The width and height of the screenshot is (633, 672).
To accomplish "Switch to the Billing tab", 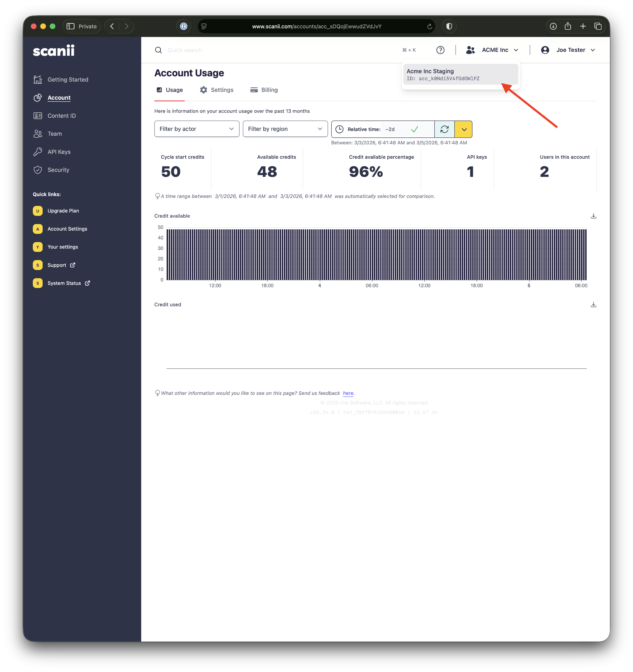I will (264, 90).
